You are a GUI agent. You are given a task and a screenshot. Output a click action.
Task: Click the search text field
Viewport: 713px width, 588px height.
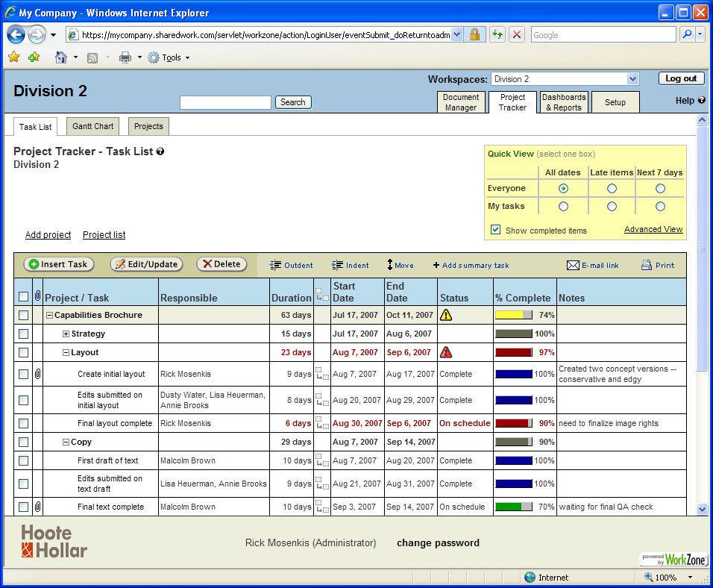tap(225, 102)
